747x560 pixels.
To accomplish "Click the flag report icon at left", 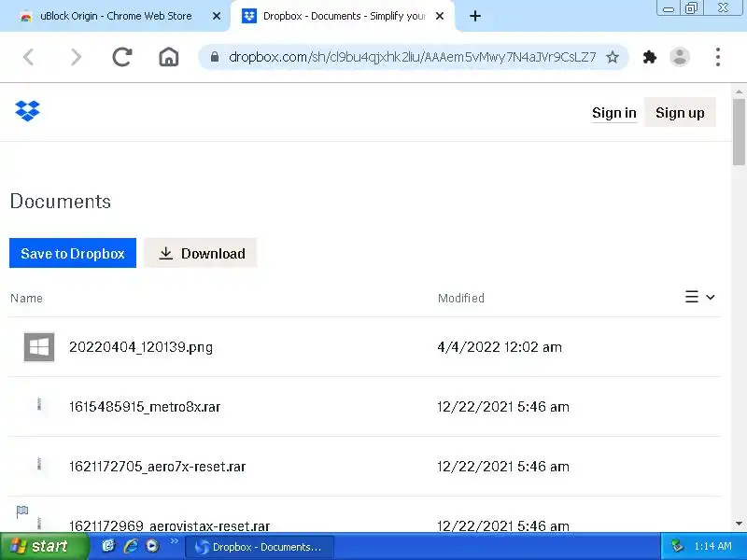I will pyautogui.click(x=22, y=511).
